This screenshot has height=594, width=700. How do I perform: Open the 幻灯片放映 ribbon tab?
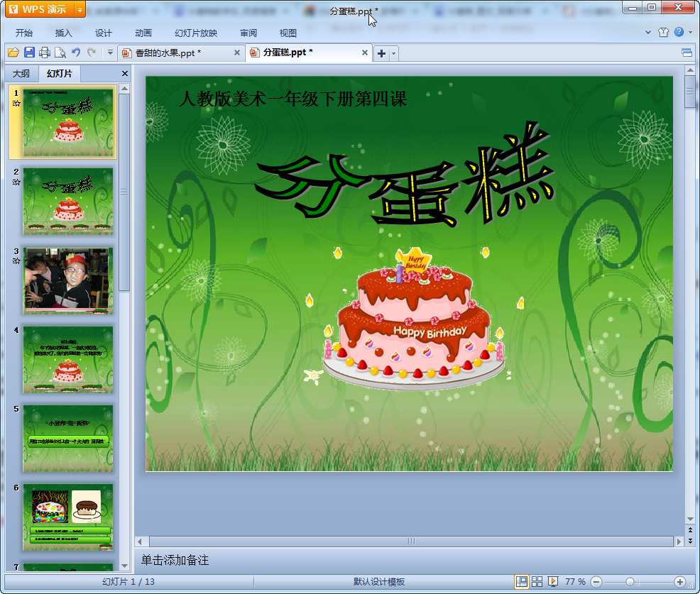[195, 33]
